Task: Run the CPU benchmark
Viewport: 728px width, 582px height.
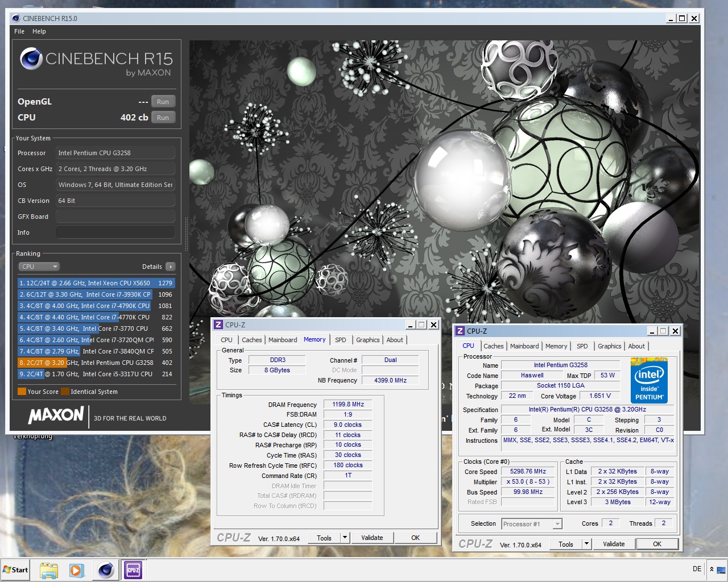Action: tap(163, 118)
